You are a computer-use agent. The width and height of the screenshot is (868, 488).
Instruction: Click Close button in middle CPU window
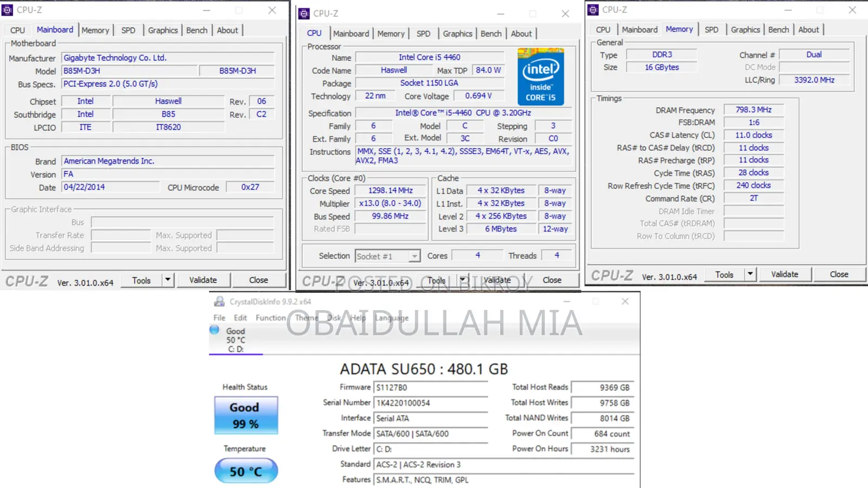point(552,280)
